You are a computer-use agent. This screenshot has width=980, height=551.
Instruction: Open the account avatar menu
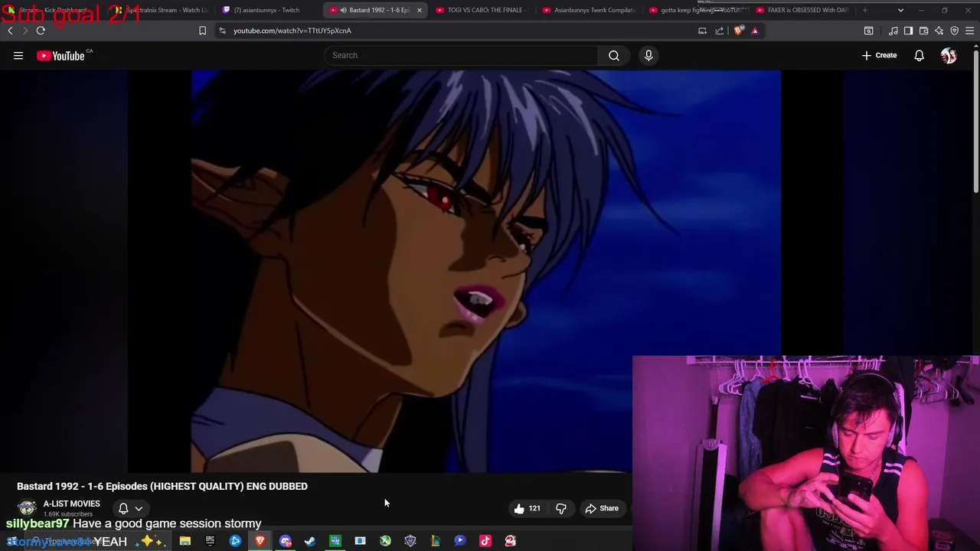(949, 55)
